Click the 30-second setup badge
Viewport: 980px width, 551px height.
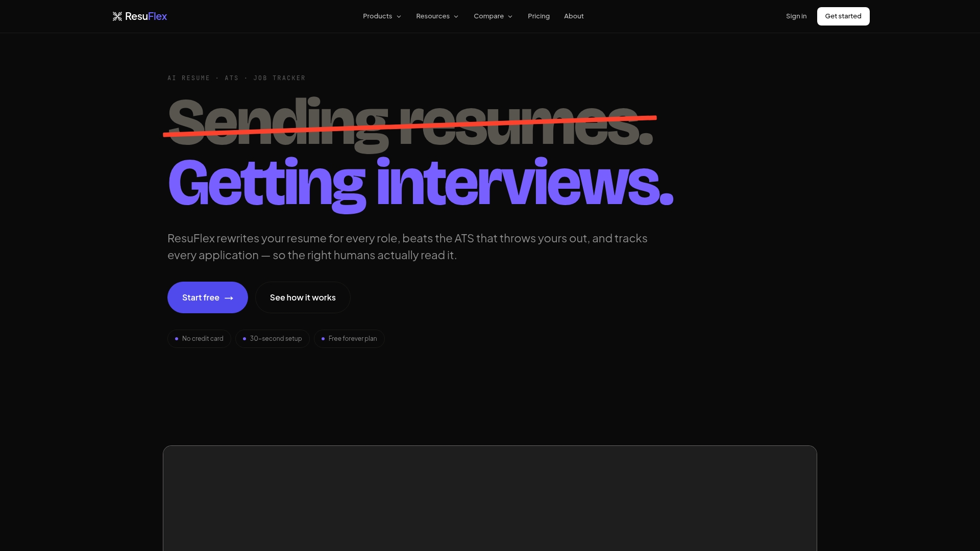273,339
